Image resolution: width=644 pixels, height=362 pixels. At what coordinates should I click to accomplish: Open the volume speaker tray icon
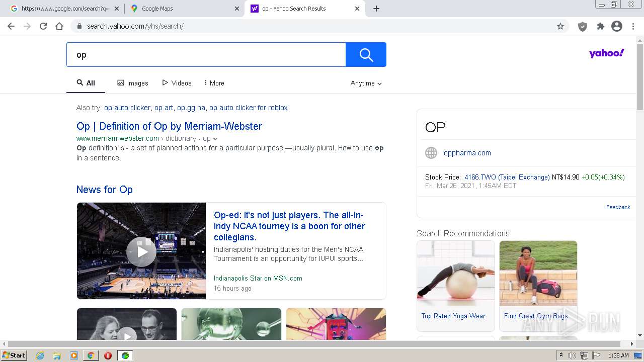click(x=572, y=355)
